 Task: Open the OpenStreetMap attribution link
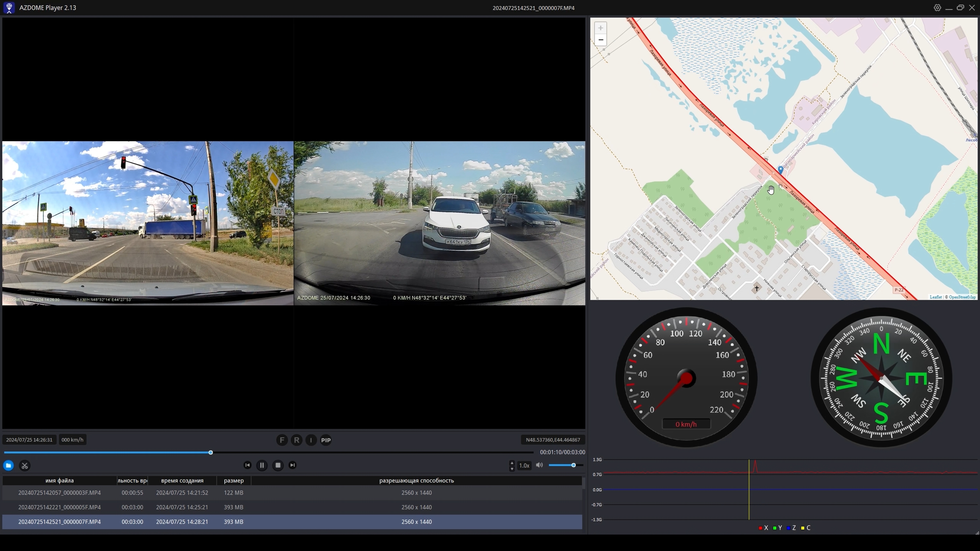coord(962,297)
